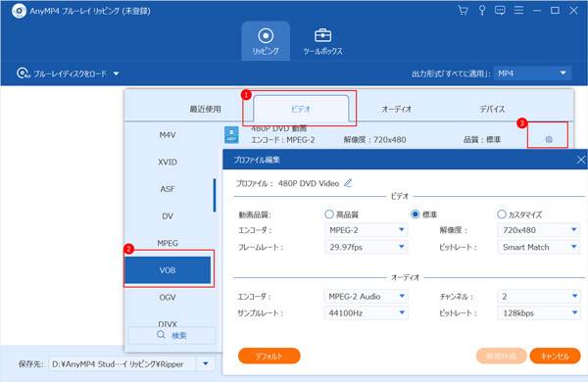Open video bitrate Smart Match dropdown
The width and height of the screenshot is (588, 382).
[x=539, y=247]
